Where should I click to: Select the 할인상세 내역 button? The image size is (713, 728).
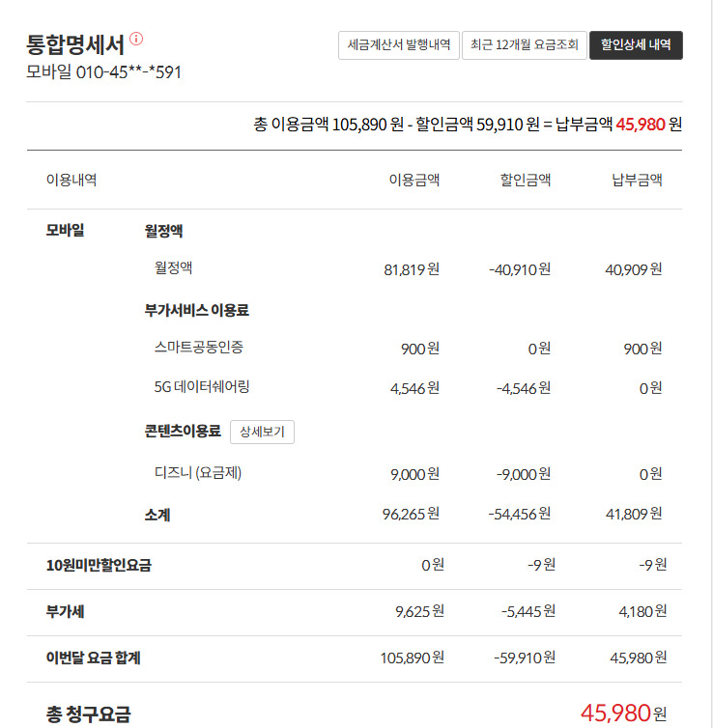636,45
